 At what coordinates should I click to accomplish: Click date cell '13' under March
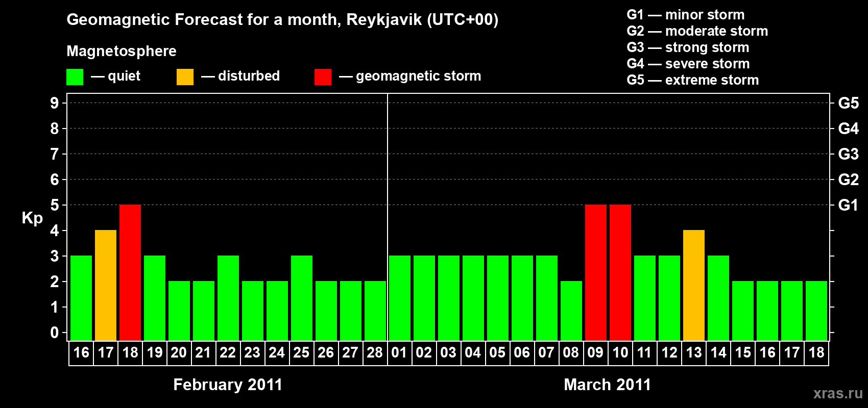[x=694, y=353]
